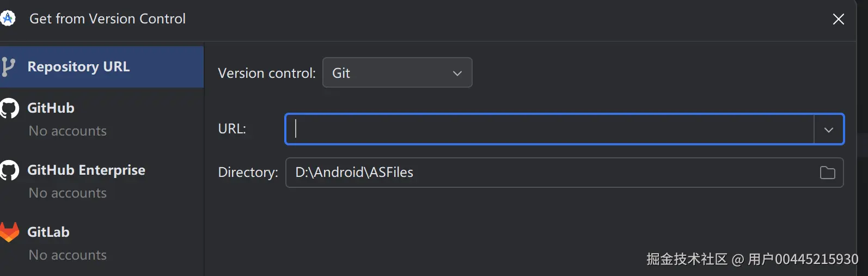The width and height of the screenshot is (868, 276).
Task: Click "No accounts" under GitHub Enterprise
Action: point(68,193)
